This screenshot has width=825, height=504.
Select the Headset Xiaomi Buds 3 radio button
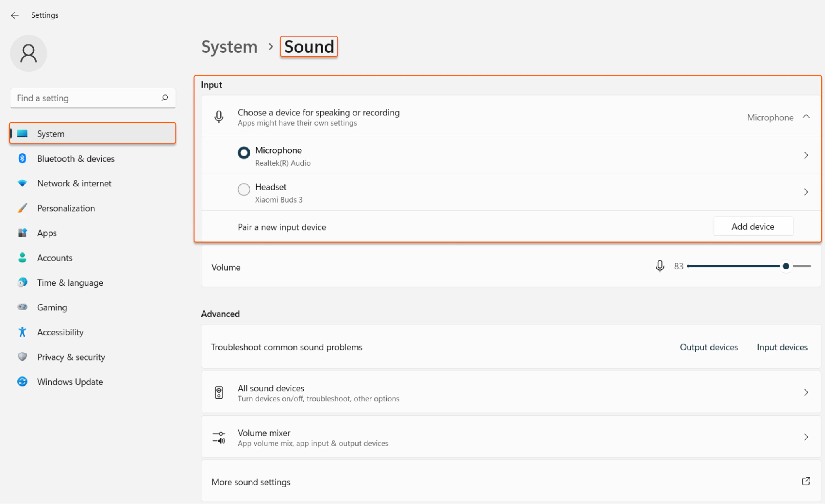click(x=244, y=189)
